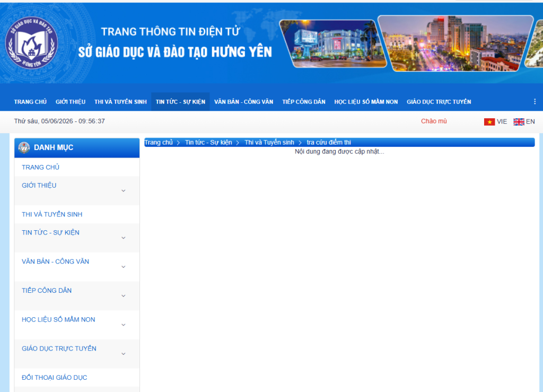The height and width of the screenshot is (392, 543).
Task: Click the Hưng Yên education department logo
Action: point(31,43)
